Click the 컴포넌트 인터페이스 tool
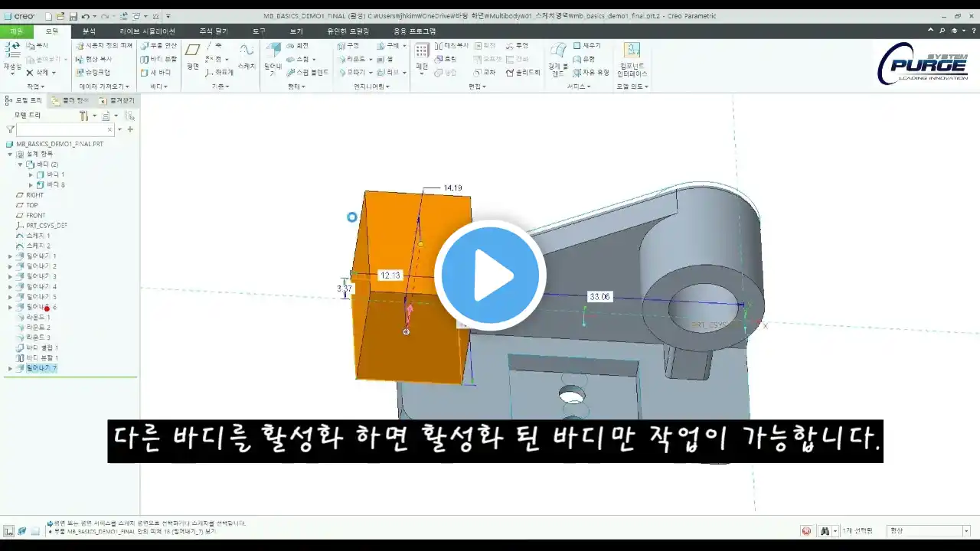Viewport: 980px width, 551px height. click(632, 60)
